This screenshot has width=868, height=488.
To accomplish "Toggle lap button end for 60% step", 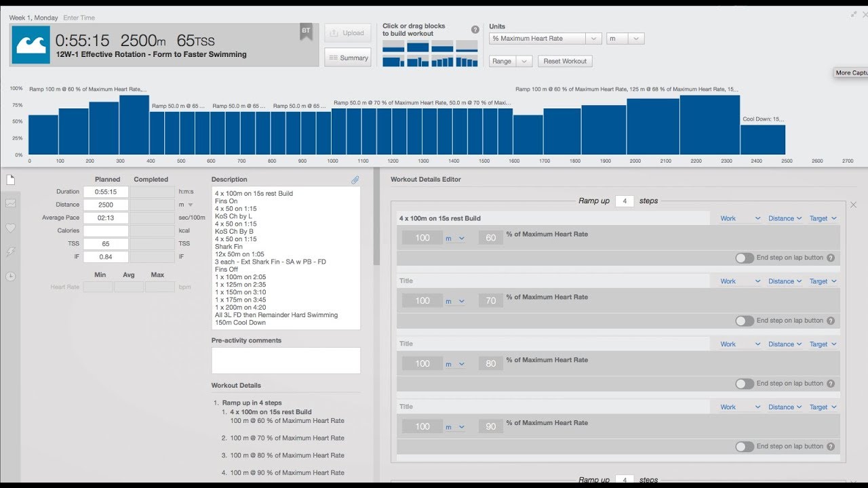I will [745, 258].
